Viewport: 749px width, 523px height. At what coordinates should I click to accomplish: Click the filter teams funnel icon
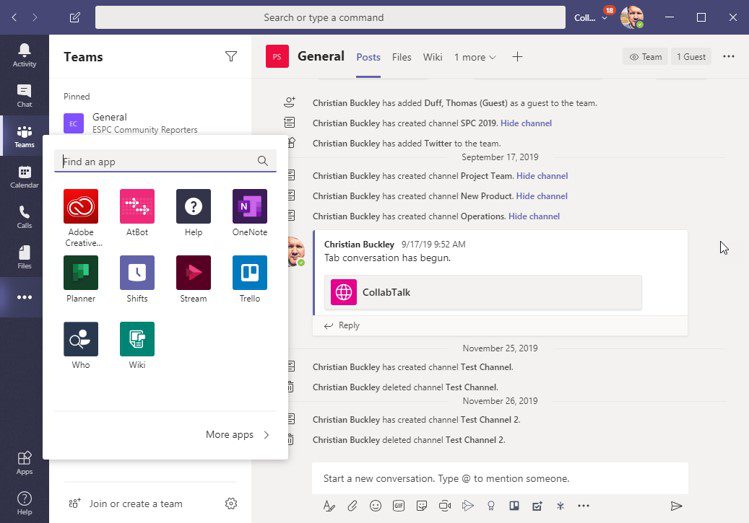pyautogui.click(x=231, y=56)
